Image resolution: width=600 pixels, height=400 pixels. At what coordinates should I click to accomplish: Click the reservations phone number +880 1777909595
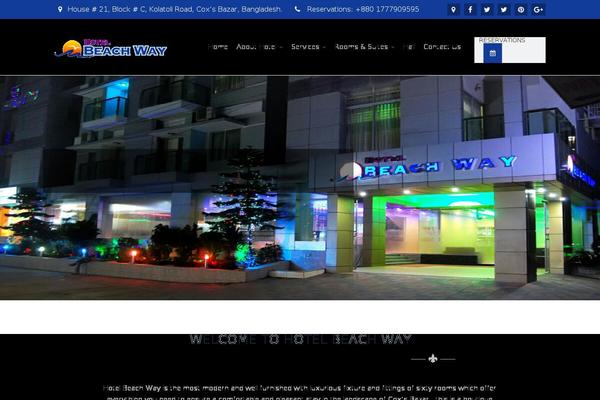(387, 9)
